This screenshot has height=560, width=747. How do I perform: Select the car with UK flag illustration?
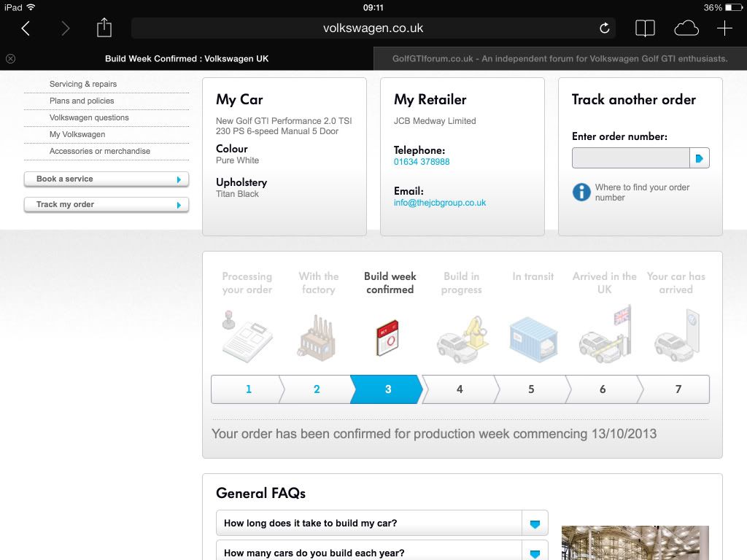(x=605, y=334)
